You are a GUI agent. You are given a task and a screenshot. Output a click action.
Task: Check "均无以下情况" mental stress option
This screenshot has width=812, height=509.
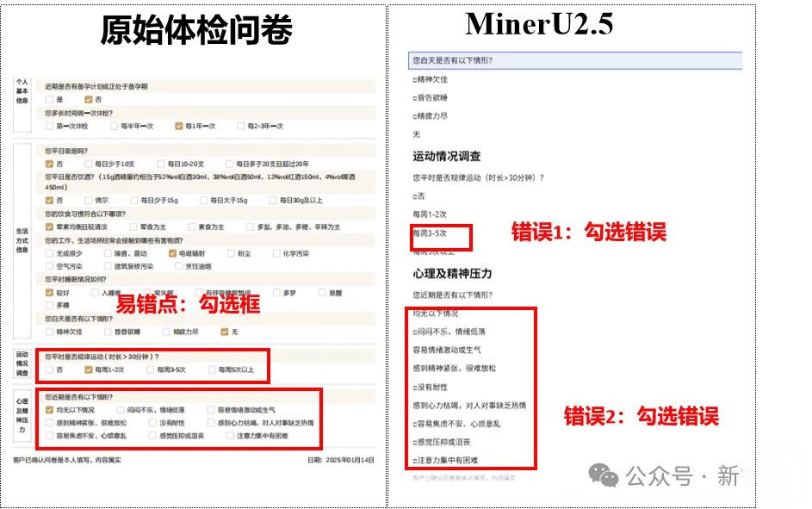[x=50, y=409]
